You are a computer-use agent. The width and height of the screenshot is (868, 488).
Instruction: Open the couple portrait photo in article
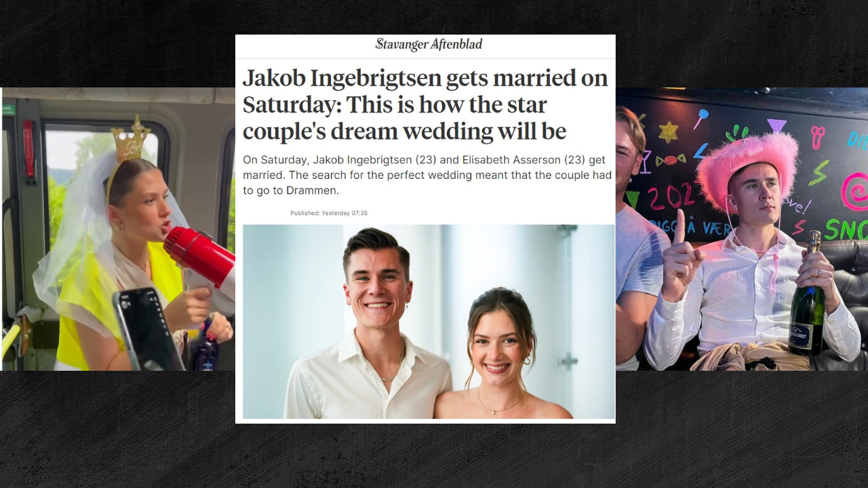(x=429, y=321)
